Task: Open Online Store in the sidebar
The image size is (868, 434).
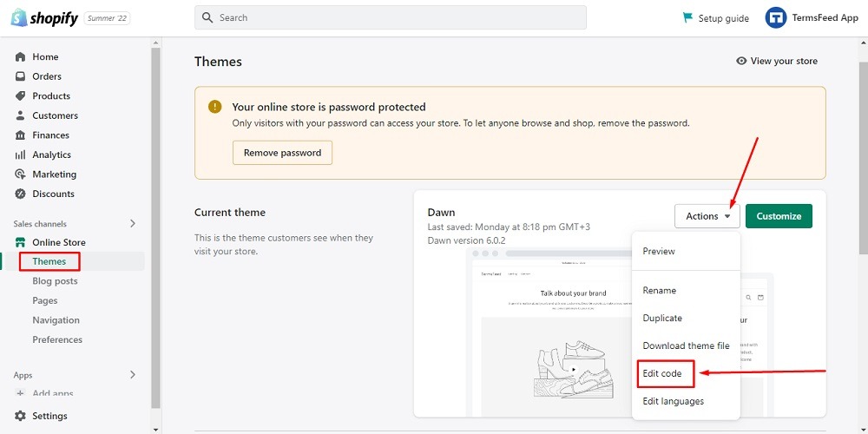Action: point(59,242)
